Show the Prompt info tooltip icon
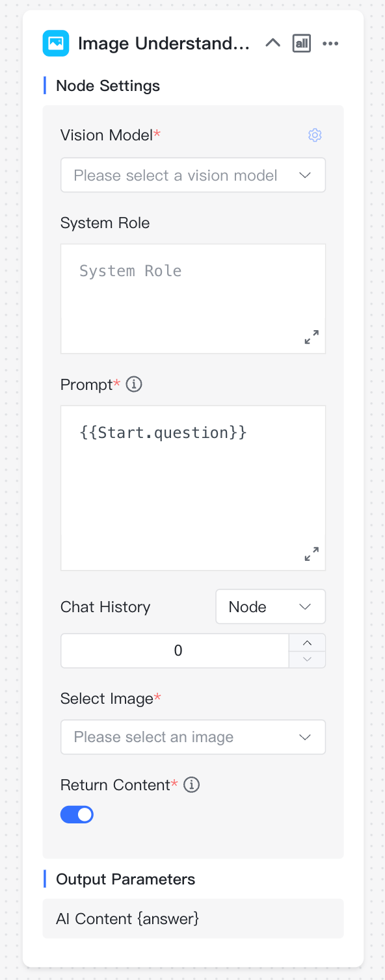This screenshot has width=385, height=980. pyautogui.click(x=134, y=384)
